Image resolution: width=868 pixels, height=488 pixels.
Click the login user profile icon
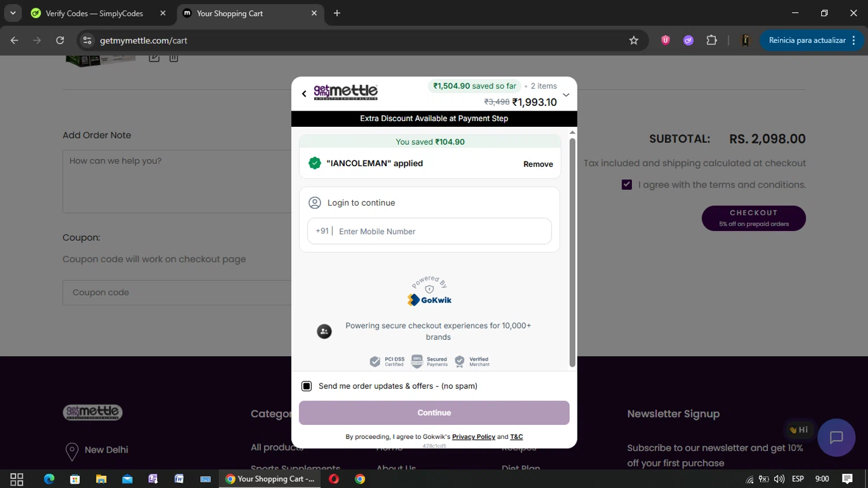pyautogui.click(x=315, y=203)
